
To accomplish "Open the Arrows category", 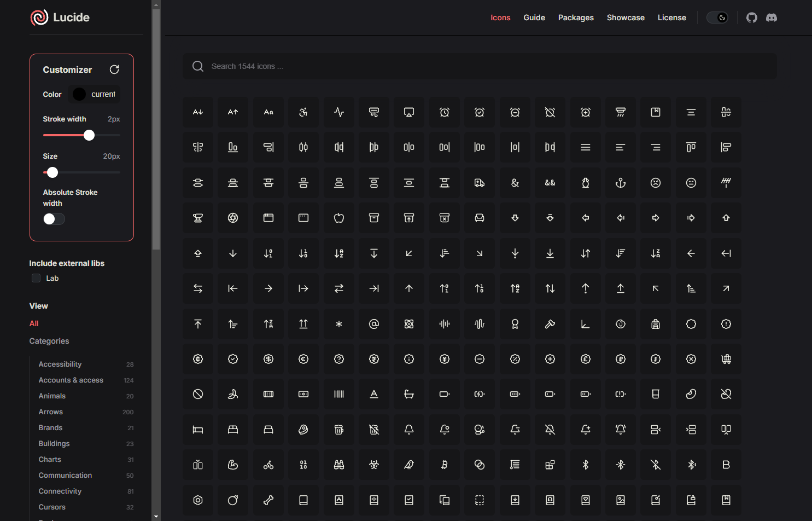I will click(51, 412).
